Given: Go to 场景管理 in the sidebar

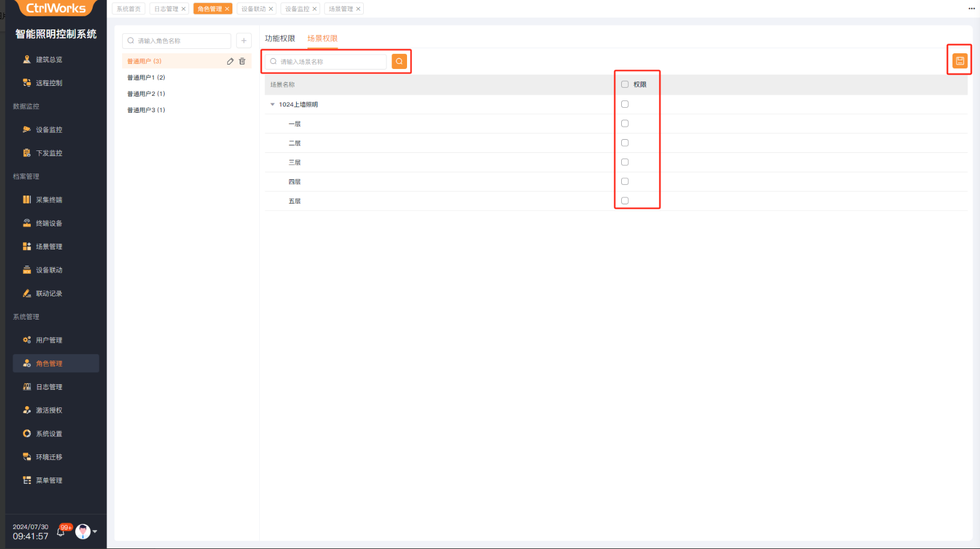Looking at the screenshot, I should 49,247.
